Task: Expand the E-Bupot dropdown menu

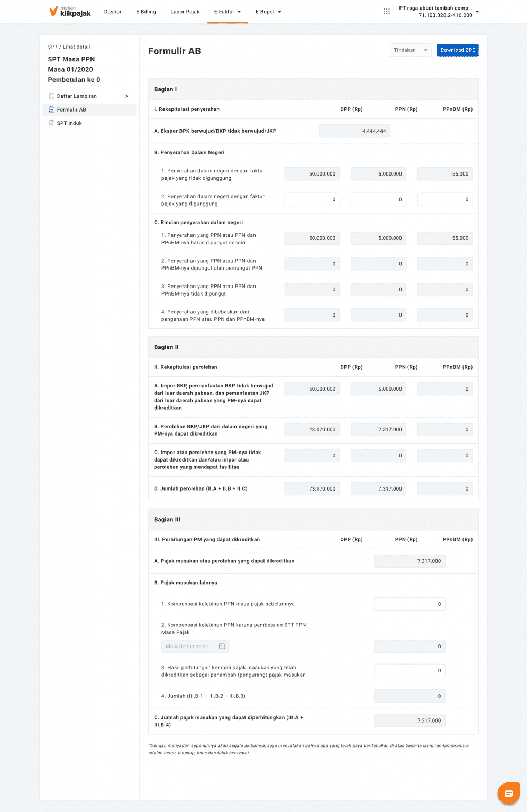Action: 268,12
